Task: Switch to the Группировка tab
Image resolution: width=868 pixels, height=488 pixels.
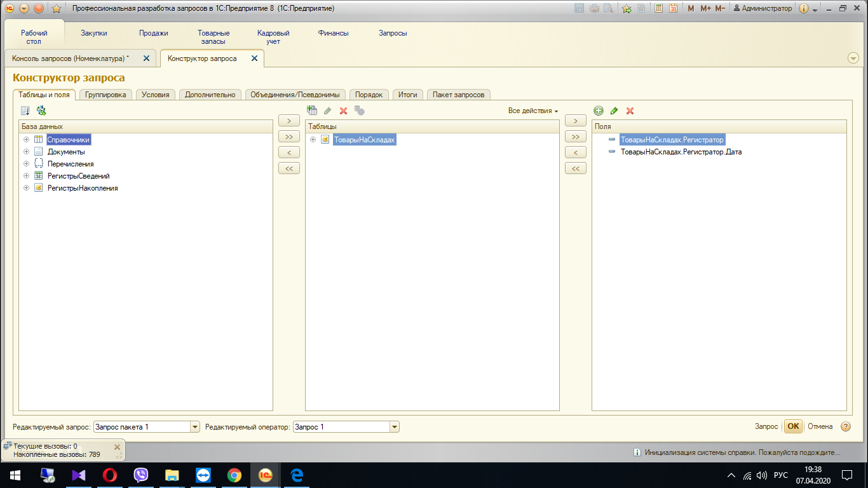Action: pyautogui.click(x=106, y=95)
